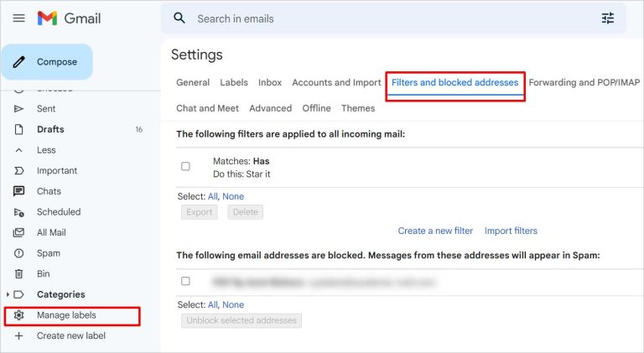
Task: Click the Bin trash icon
Action: (18, 274)
